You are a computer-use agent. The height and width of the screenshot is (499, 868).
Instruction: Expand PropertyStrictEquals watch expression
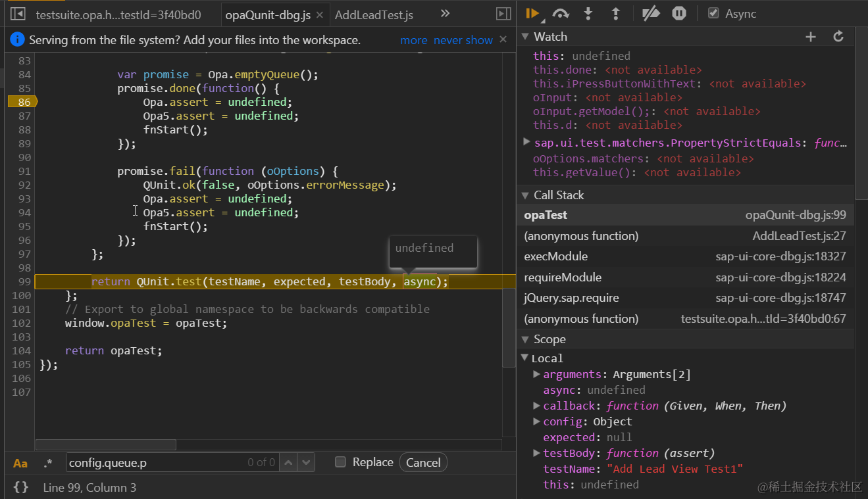click(526, 142)
